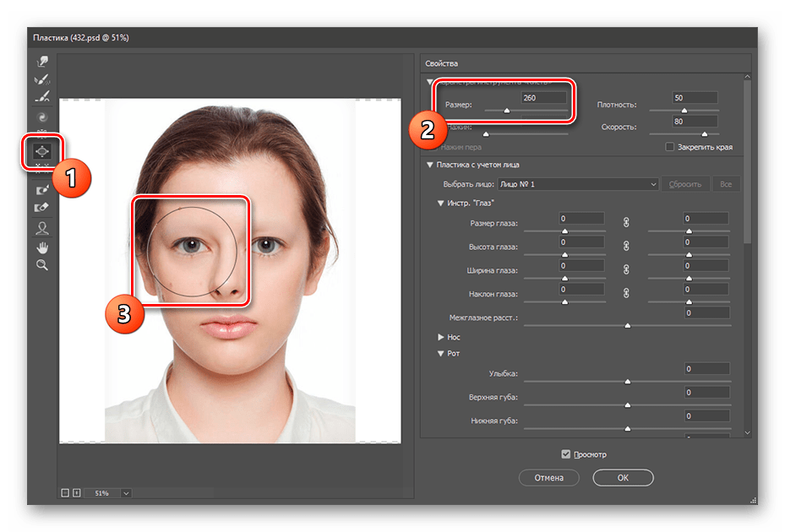This screenshot has width=785, height=532.
Task: Select the Twirl Clockwise tool
Action: click(x=42, y=117)
